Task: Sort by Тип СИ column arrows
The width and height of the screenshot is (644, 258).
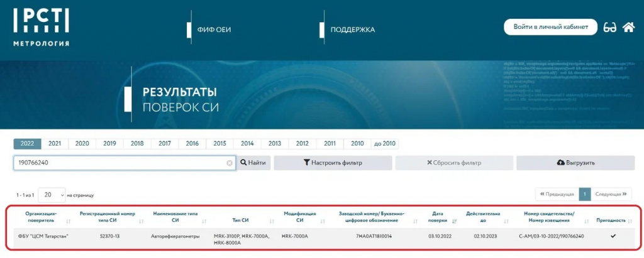Action: [272, 221]
